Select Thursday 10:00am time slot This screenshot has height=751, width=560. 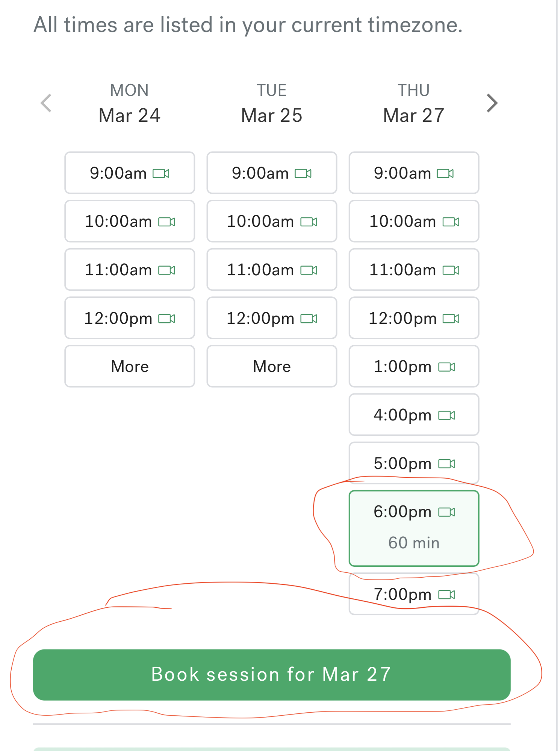[414, 221]
